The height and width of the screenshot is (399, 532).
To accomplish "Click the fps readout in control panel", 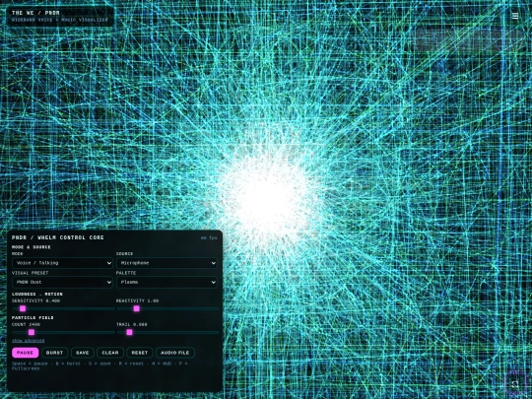I will [x=209, y=237].
